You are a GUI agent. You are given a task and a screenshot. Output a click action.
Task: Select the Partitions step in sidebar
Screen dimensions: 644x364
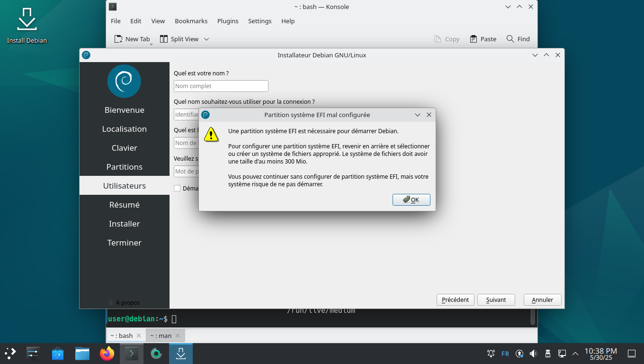point(125,167)
